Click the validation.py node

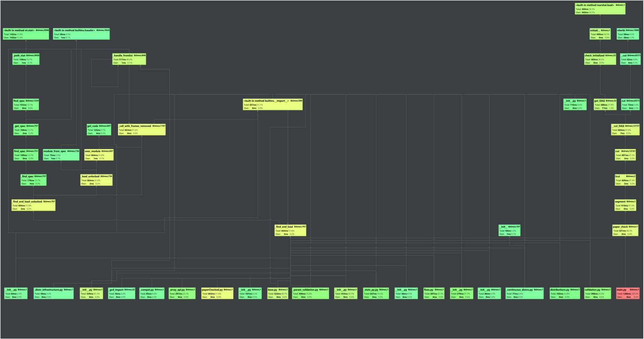[598, 293]
